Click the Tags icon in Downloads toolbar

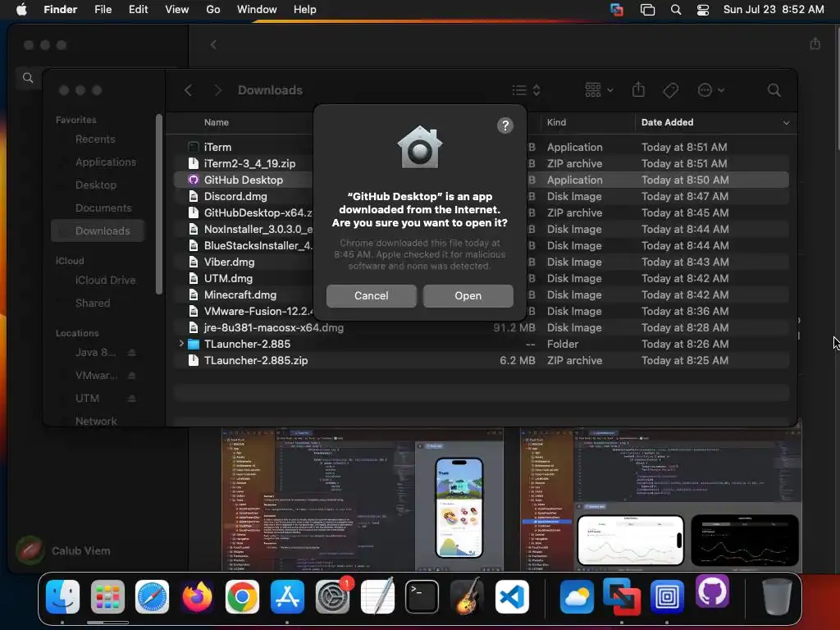point(670,90)
